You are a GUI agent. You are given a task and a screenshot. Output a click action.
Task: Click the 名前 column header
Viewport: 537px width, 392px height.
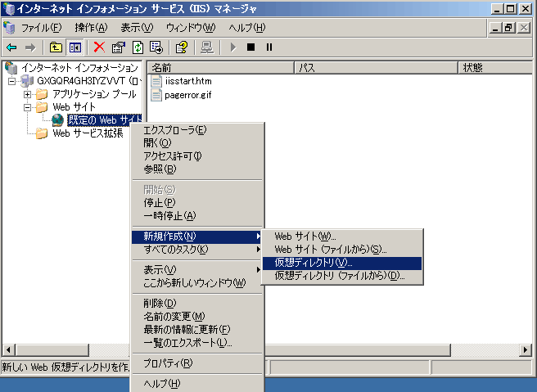point(162,67)
